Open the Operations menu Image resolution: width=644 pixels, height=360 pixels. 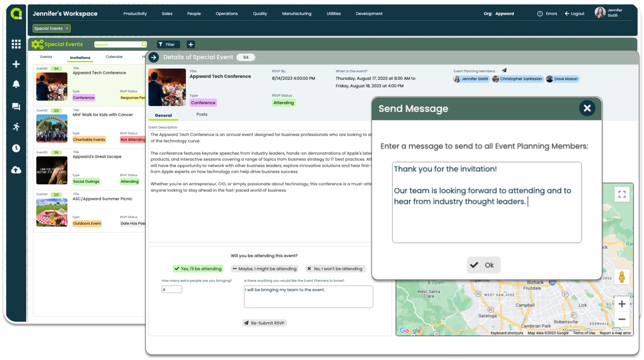click(x=227, y=14)
